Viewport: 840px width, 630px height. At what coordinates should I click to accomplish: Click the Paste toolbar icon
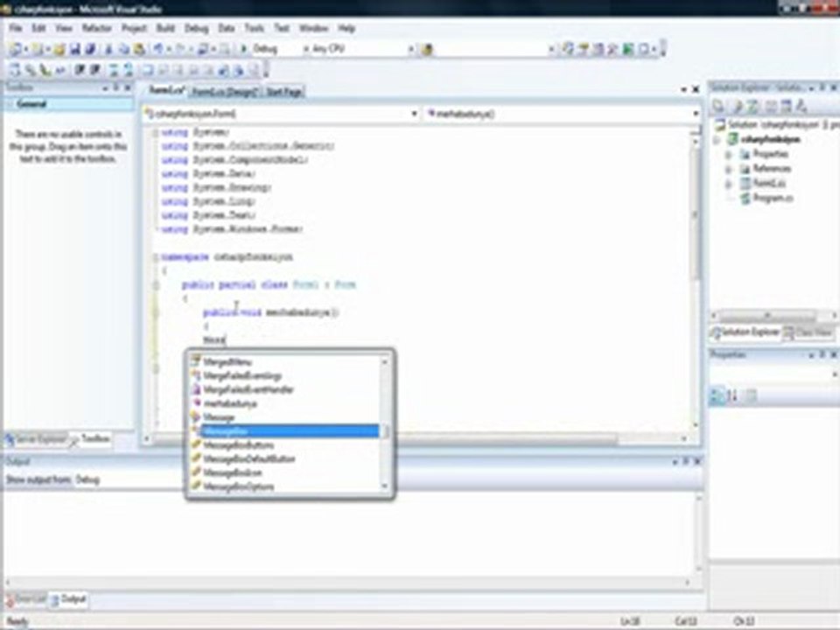tap(140, 49)
